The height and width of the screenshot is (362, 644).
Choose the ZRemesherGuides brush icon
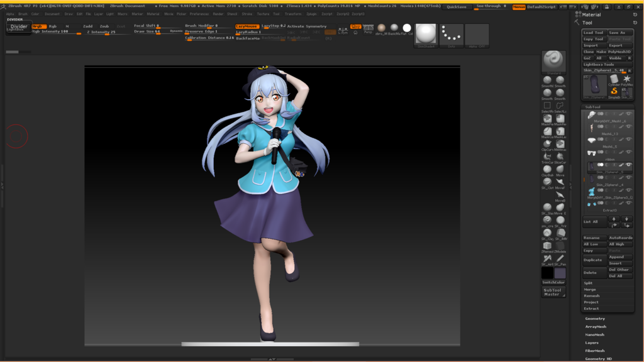tap(547, 246)
